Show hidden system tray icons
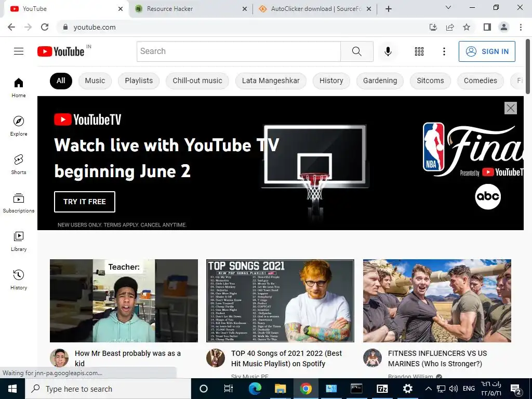 click(x=429, y=389)
